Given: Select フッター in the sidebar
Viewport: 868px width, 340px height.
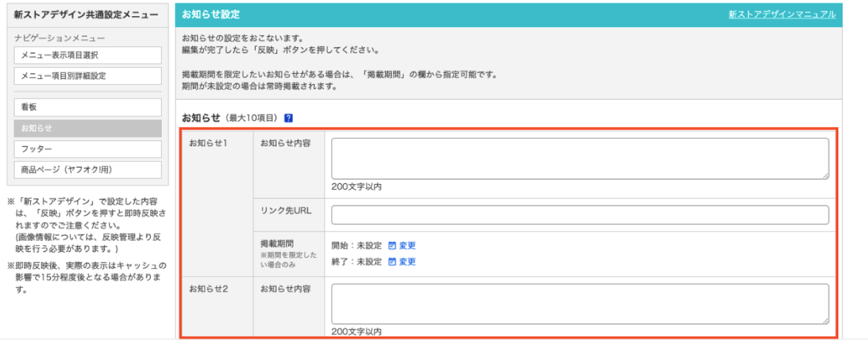Looking at the screenshot, I should 87,149.
